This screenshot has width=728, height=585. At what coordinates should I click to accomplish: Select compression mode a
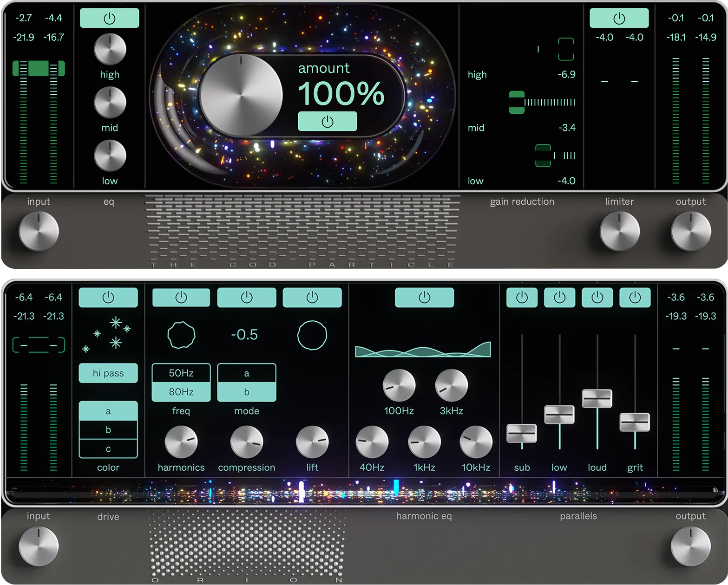pyautogui.click(x=246, y=373)
